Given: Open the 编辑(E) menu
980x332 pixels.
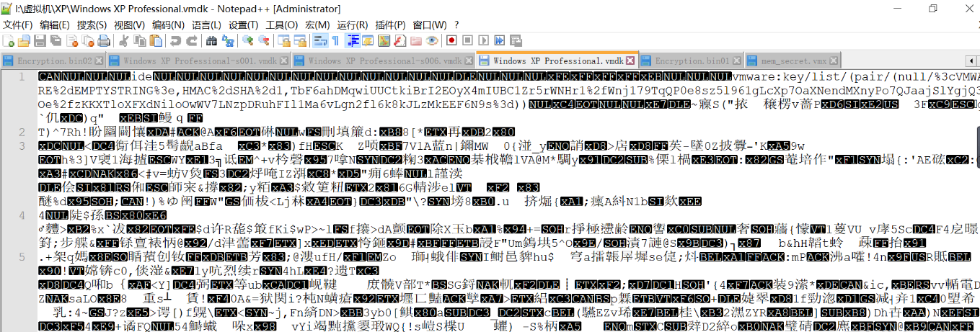Looking at the screenshot, I should 55,25.
